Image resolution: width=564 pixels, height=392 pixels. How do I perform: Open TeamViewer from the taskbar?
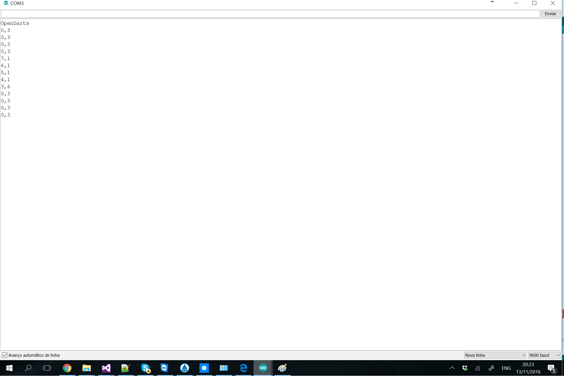[x=164, y=368]
